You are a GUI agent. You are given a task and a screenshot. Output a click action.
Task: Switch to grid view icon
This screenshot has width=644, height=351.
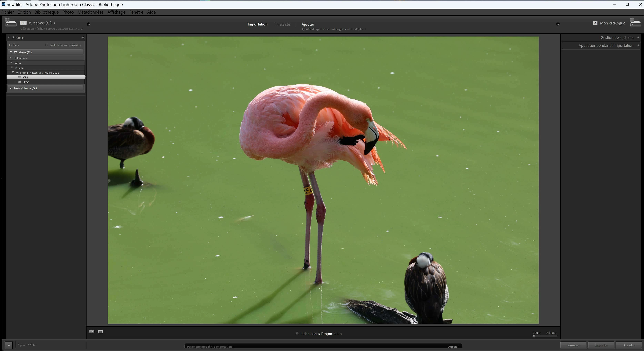pos(92,332)
